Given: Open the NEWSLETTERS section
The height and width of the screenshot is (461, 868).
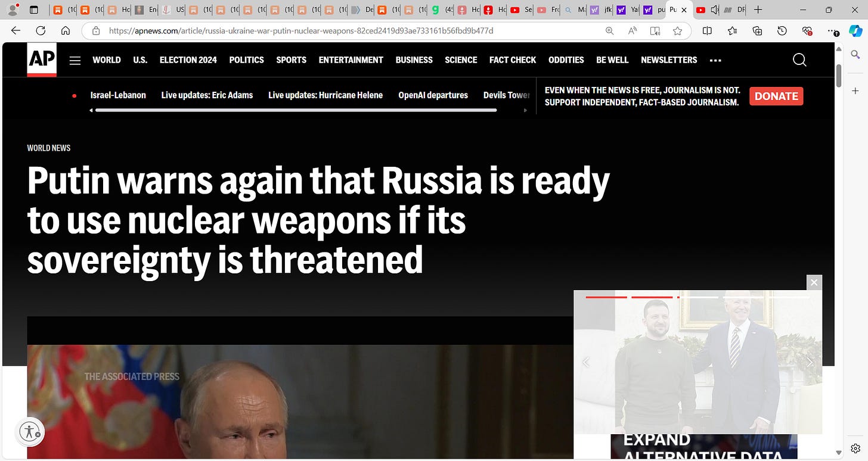Looking at the screenshot, I should [669, 60].
